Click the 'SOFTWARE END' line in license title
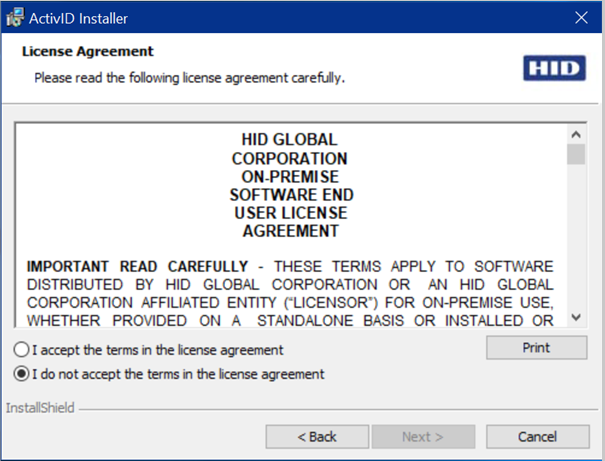The image size is (605, 461). point(291,195)
